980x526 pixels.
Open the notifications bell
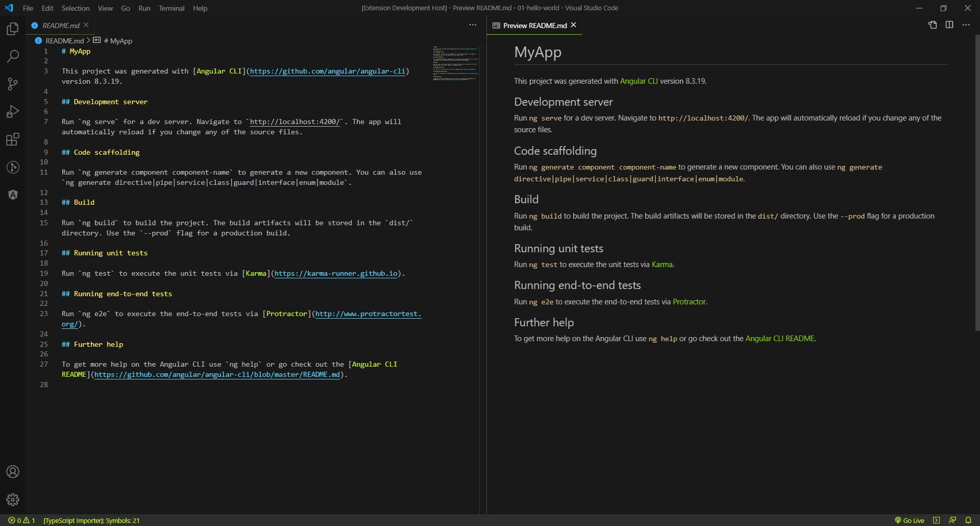point(968,520)
